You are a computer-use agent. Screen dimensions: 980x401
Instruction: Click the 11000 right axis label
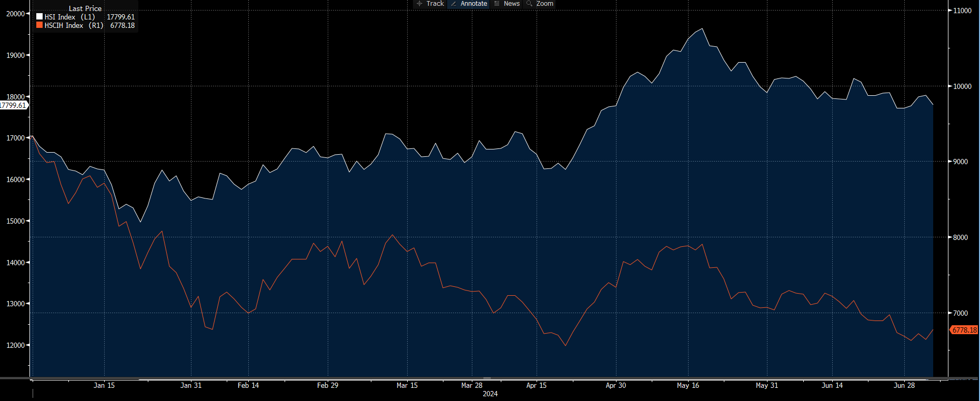point(962,11)
